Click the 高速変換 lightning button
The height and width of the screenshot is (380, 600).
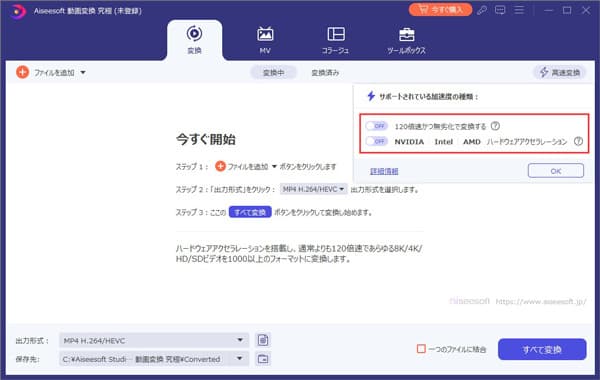tap(560, 72)
